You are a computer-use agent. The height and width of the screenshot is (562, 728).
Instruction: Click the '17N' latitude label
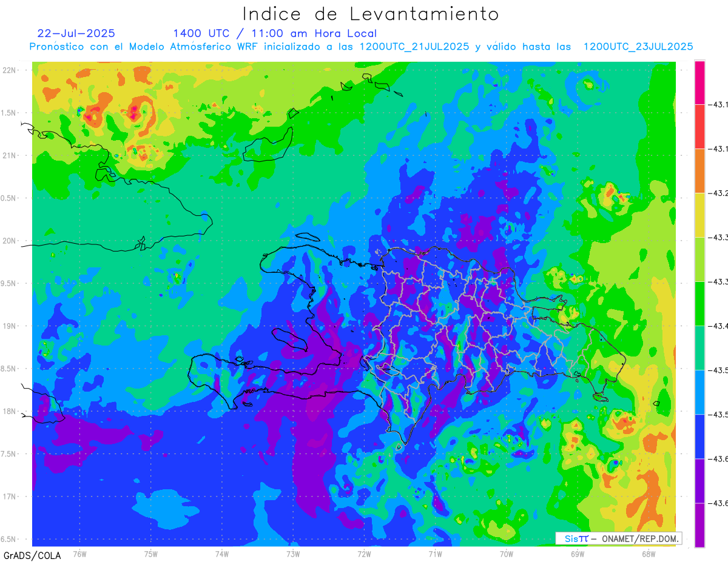[9, 497]
